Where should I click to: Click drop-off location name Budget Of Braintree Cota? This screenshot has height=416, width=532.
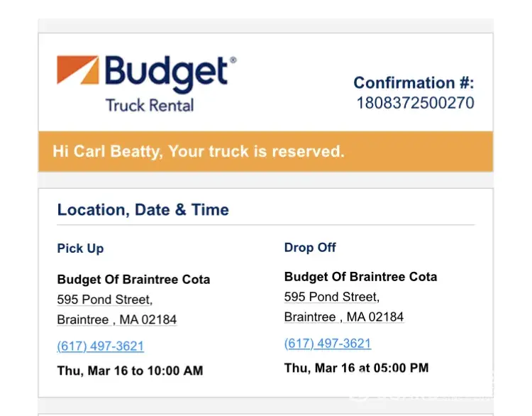coord(360,277)
